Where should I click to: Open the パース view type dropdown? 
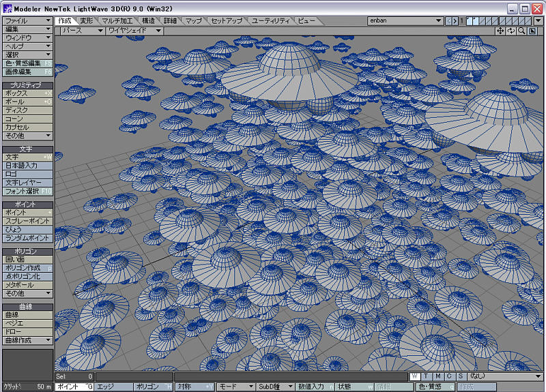[x=81, y=31]
